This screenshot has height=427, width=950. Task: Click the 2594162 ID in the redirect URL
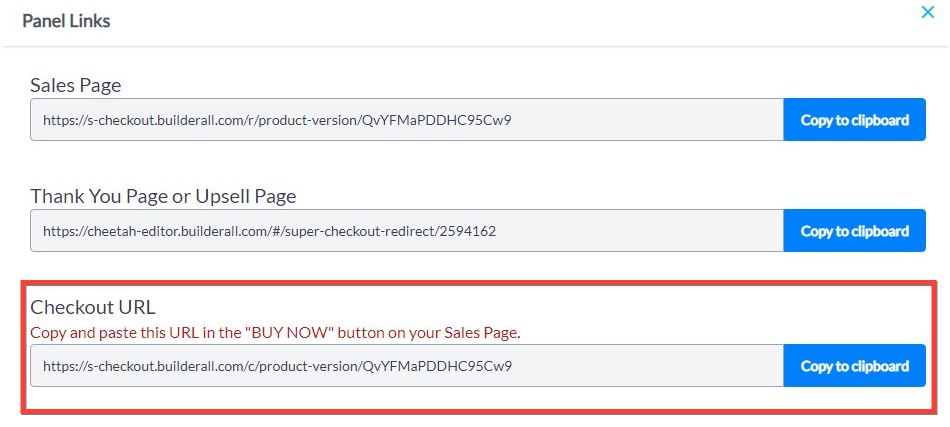[470, 231]
